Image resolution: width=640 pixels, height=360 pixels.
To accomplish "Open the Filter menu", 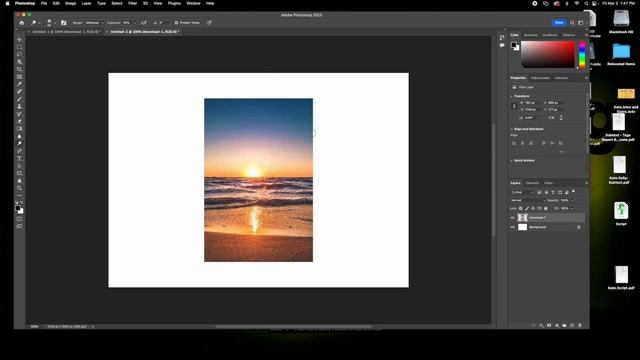I will coord(133,3).
